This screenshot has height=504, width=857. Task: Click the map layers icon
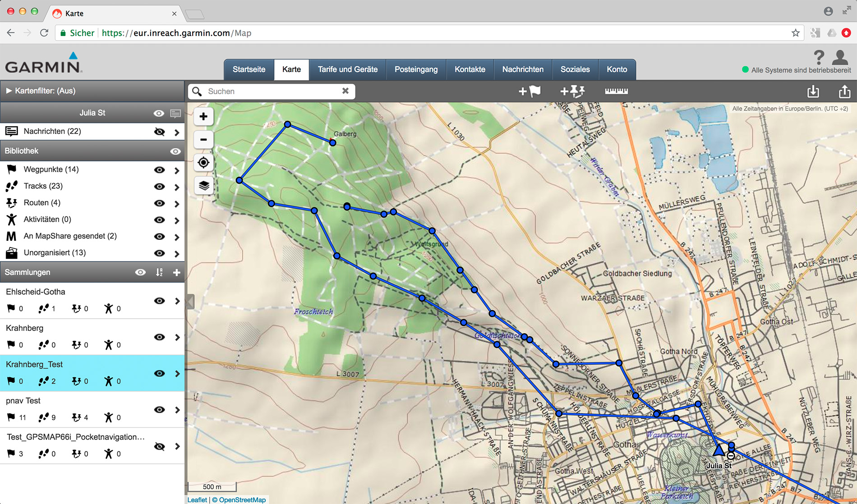[x=203, y=185]
